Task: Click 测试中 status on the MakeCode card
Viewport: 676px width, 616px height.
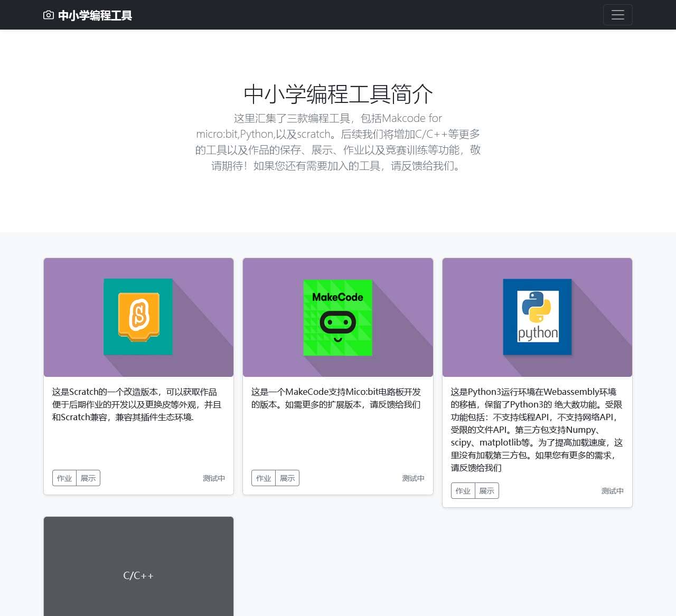Action: coord(413,478)
